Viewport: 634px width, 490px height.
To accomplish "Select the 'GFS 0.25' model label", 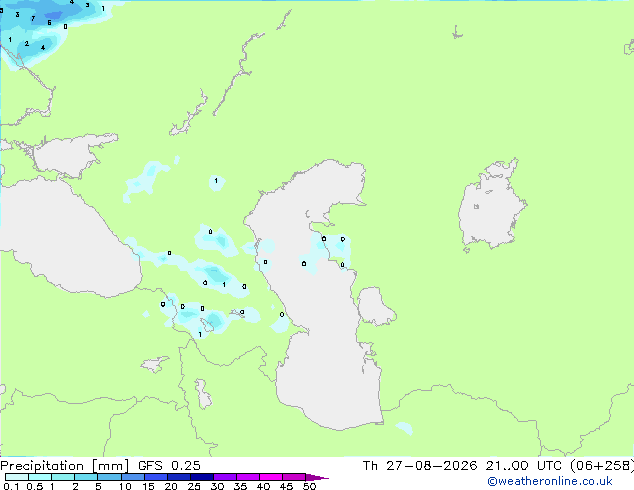I will click(x=169, y=466).
